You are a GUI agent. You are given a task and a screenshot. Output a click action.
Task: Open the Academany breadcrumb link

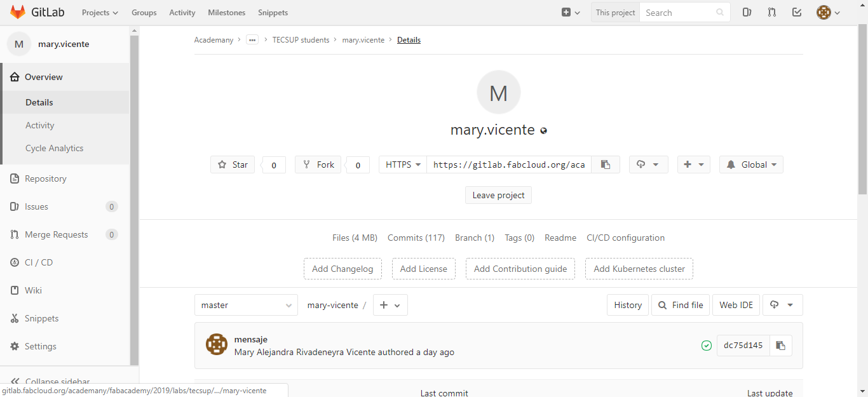coord(214,39)
